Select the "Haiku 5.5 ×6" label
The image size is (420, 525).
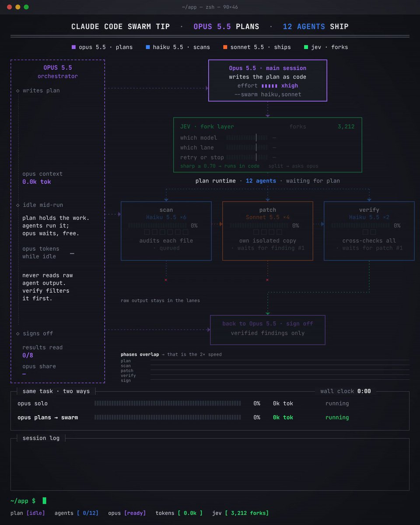click(x=166, y=217)
